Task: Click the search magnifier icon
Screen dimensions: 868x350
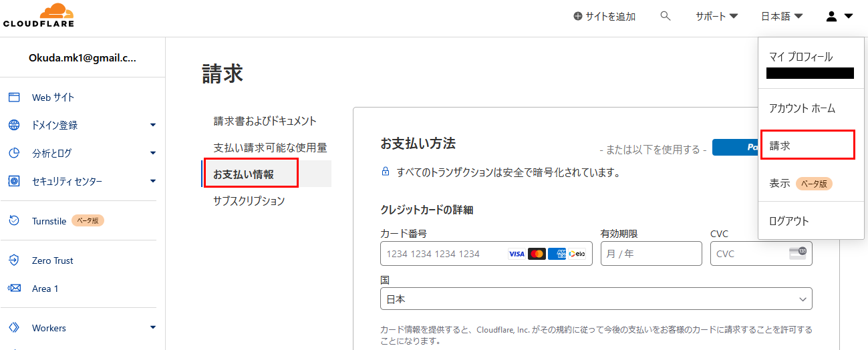Action: click(x=665, y=16)
